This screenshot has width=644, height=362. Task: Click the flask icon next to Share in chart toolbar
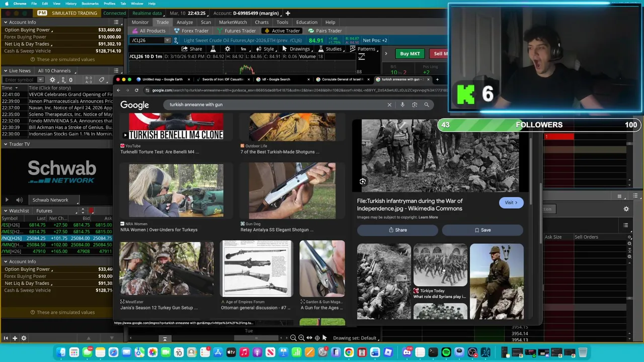[x=213, y=49]
